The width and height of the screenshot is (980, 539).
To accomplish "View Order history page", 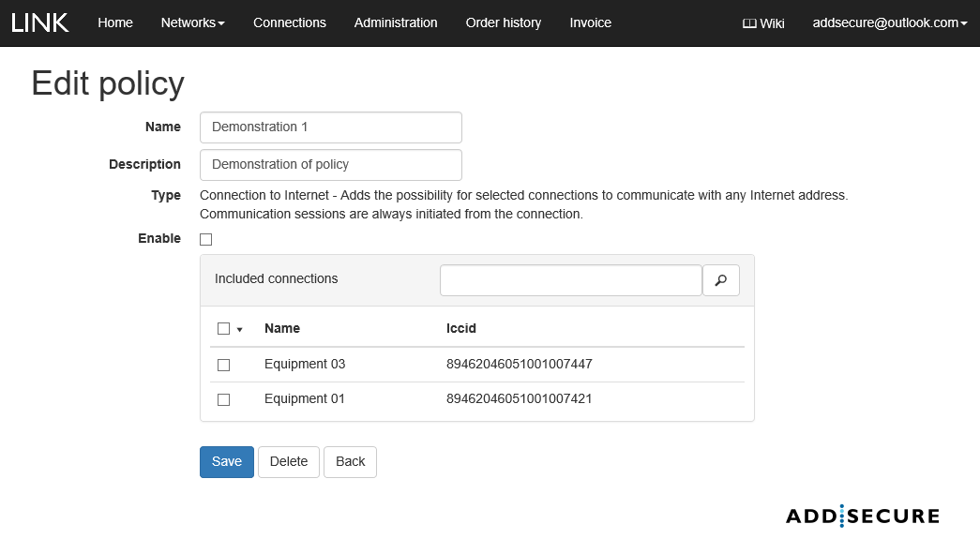I will [x=503, y=22].
